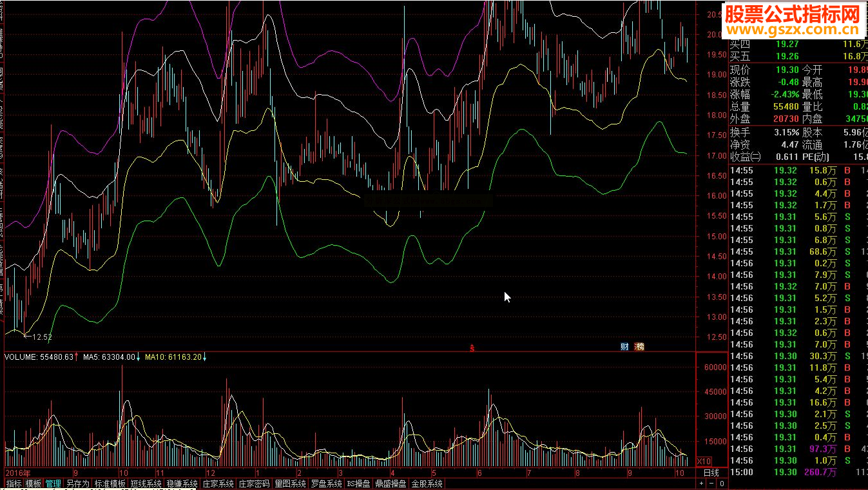Click 现价 value 19.30
The height and width of the screenshot is (490, 868).
coord(787,70)
